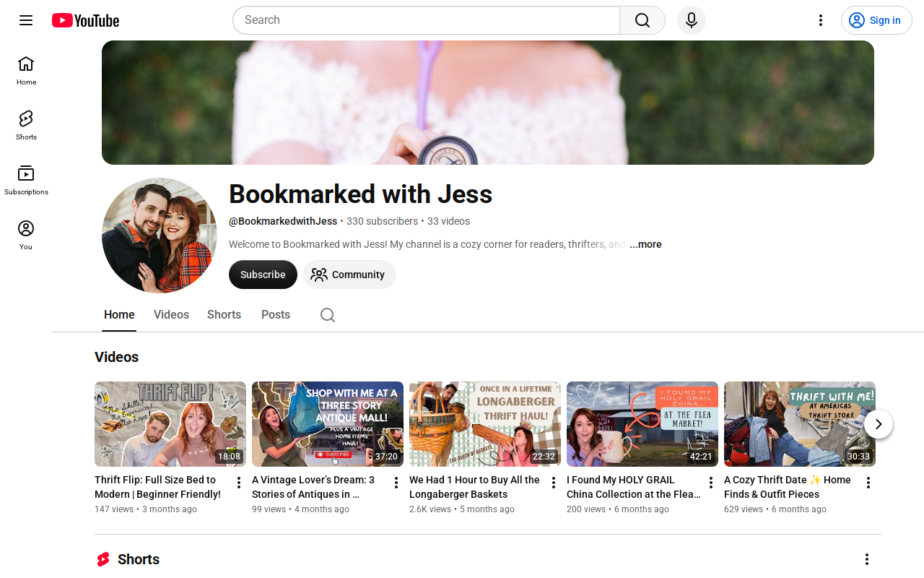924x578 pixels.
Task: Open Thrift Flip: Full Size Bed title
Action: pos(160,487)
